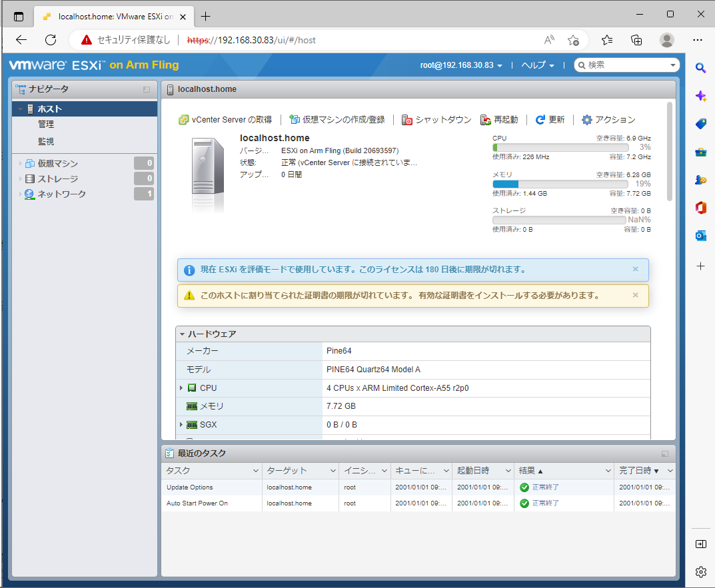Click the red Shut down icon
The image size is (715, 588).
pyautogui.click(x=406, y=120)
